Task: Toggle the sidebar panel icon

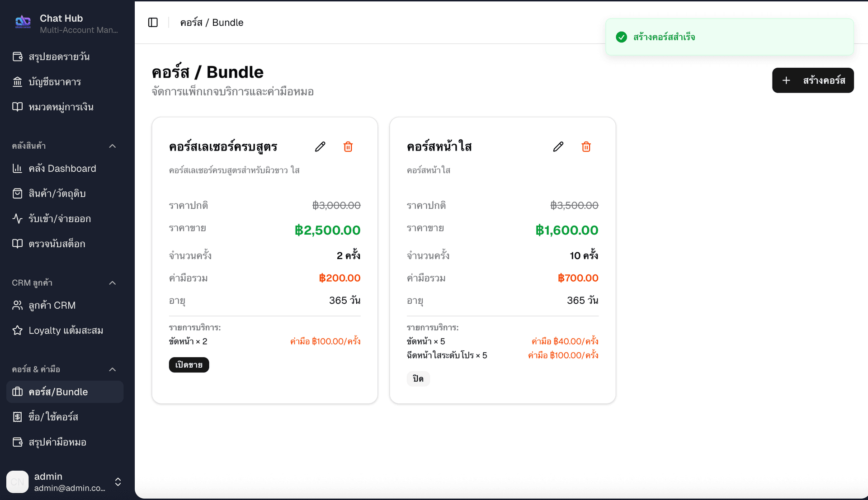Action: [x=153, y=23]
